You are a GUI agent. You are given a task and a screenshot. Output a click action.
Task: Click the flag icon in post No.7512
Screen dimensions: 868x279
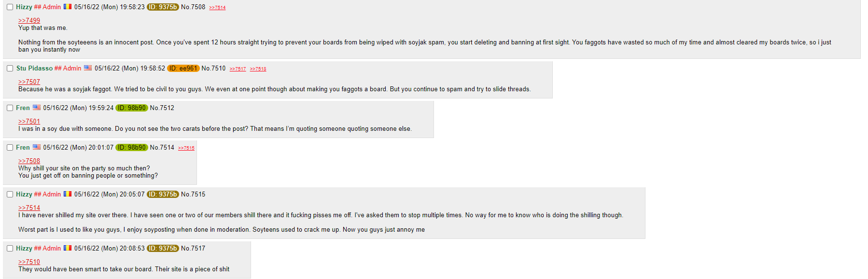[37, 108]
